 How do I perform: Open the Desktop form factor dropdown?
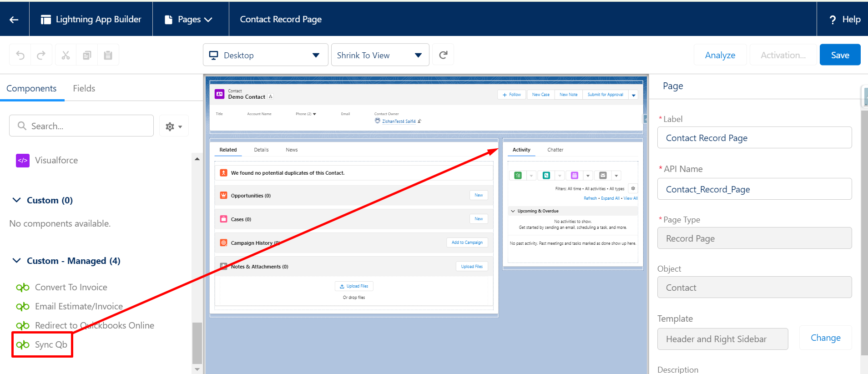pyautogui.click(x=265, y=55)
